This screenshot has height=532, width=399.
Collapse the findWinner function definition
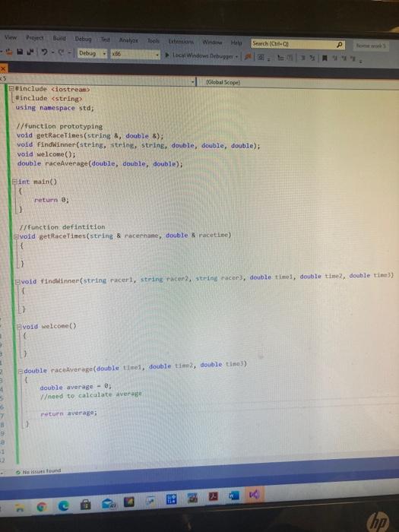[x=18, y=282]
